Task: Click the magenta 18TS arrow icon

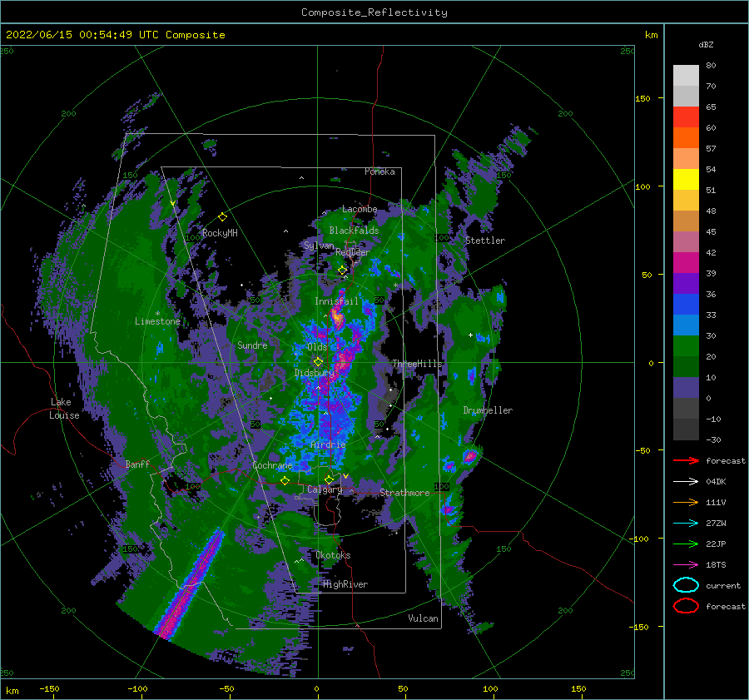Action: (686, 565)
